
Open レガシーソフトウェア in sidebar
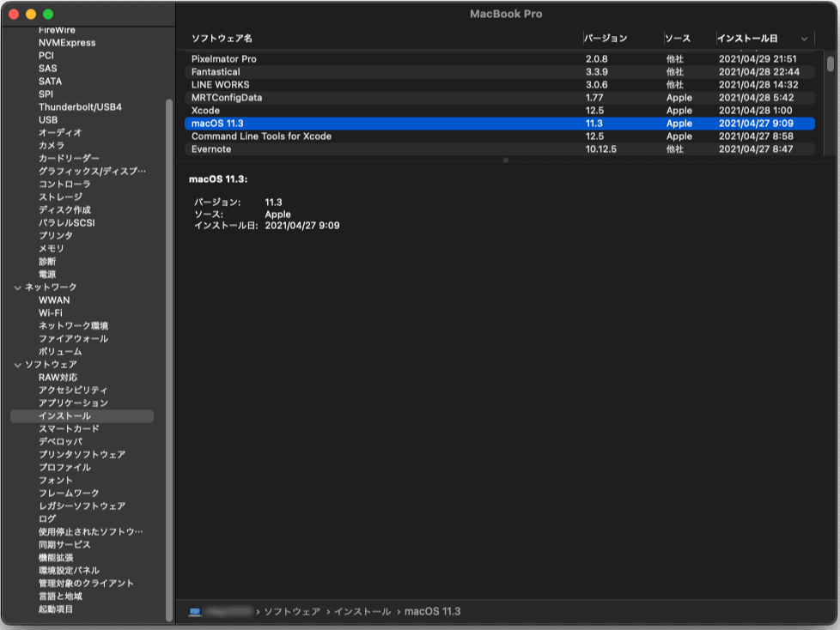pyautogui.click(x=82, y=506)
